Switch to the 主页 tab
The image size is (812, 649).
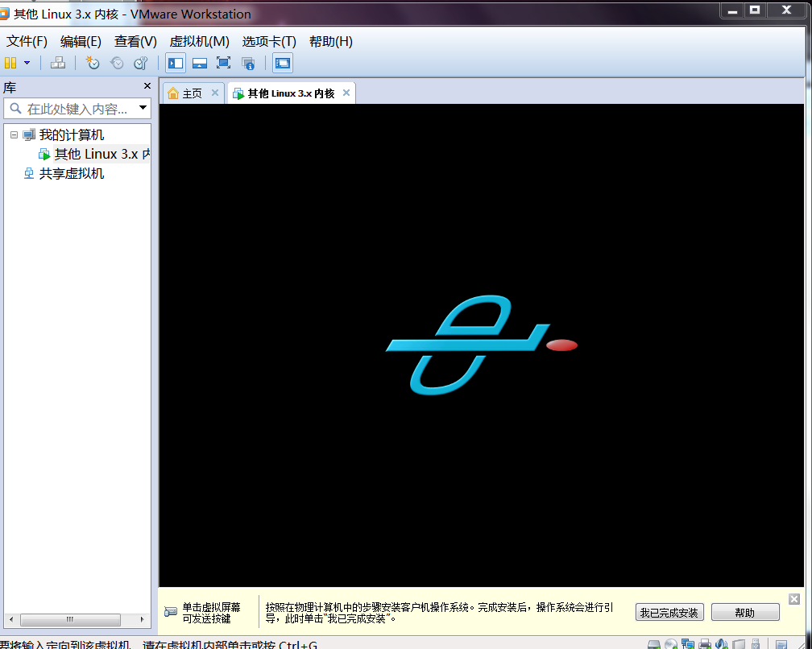pos(193,93)
